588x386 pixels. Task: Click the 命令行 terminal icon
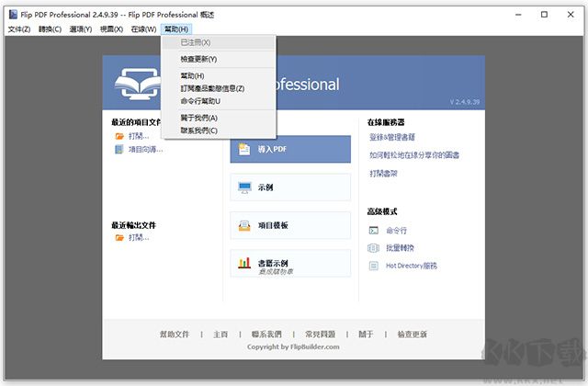tap(374, 231)
